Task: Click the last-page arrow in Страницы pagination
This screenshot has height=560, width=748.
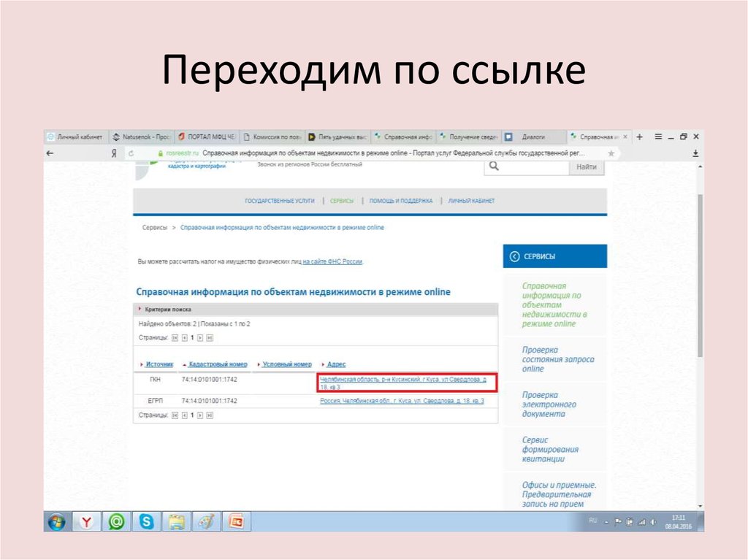Action: coord(209,337)
